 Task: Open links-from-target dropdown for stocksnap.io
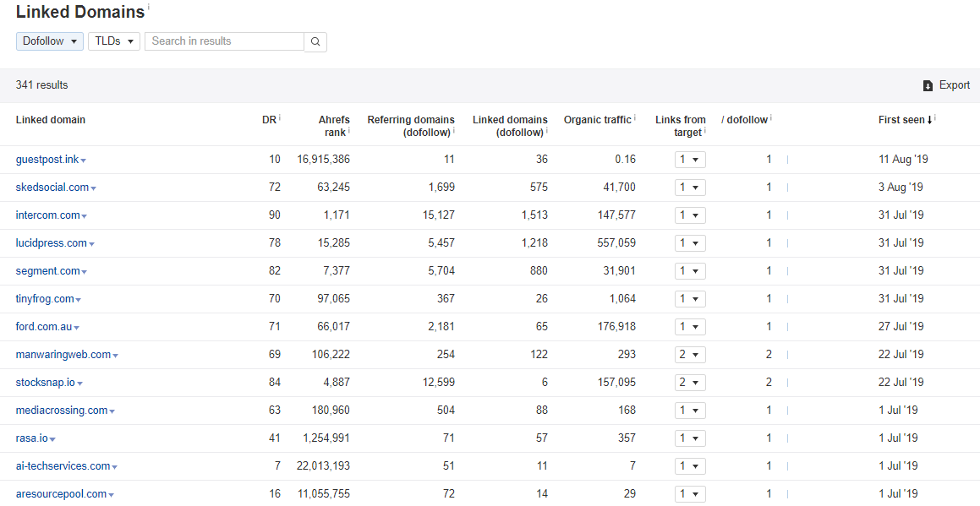coord(690,383)
